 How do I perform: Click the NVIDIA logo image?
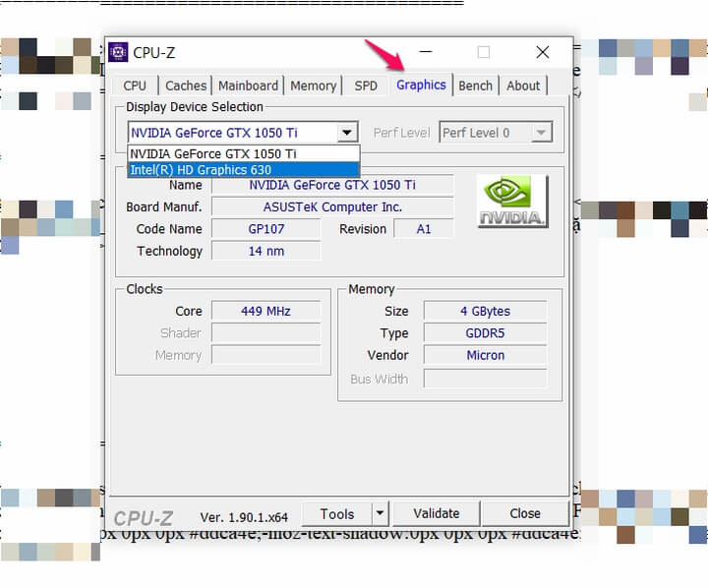click(512, 202)
